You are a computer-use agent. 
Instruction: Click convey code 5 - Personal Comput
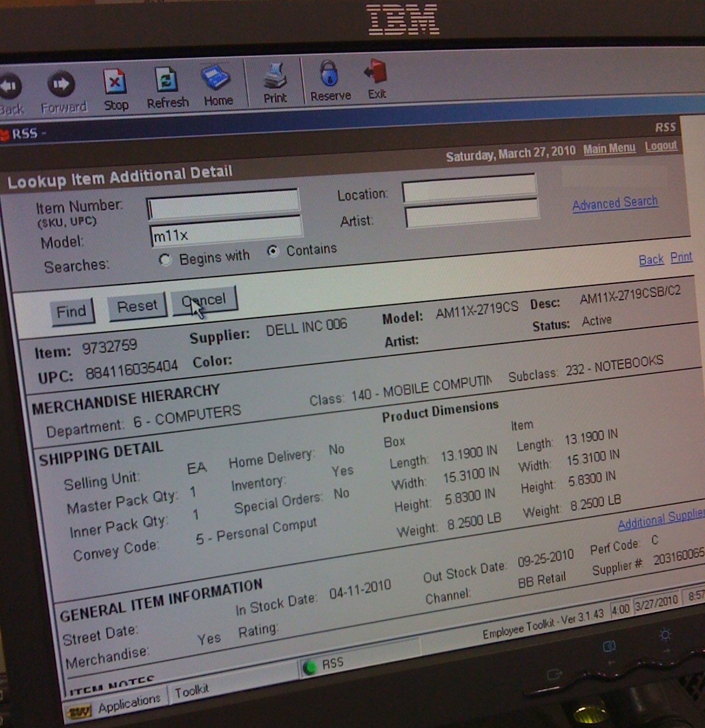[256, 531]
